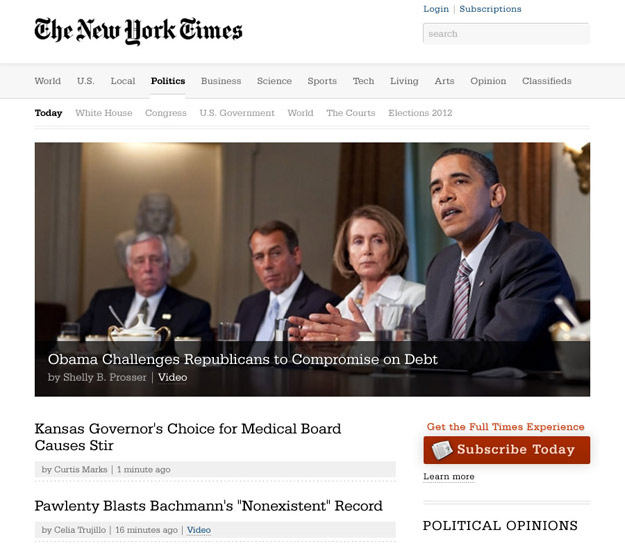The height and width of the screenshot is (544, 625).
Task: Switch to the Congress sub-tab
Action: coord(165,113)
